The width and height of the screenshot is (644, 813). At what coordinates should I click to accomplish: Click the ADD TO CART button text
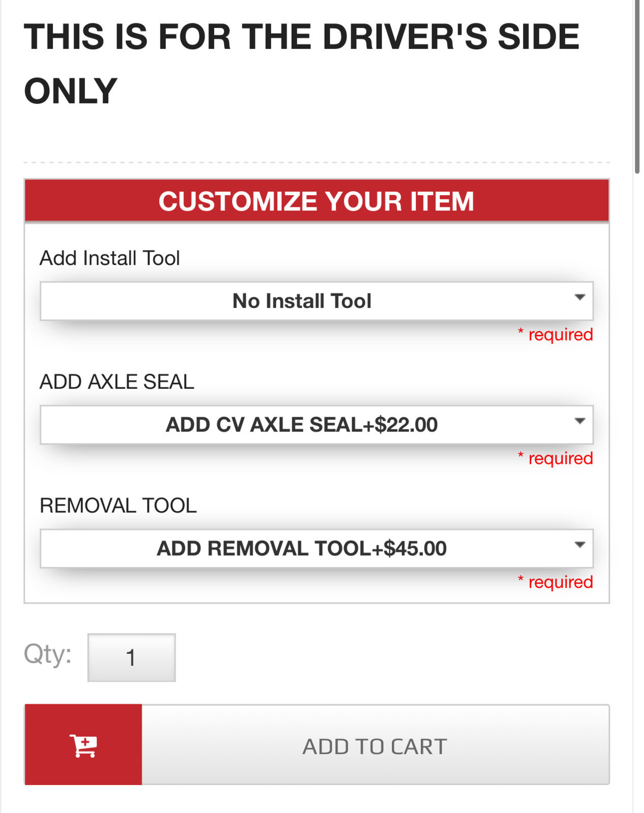point(375,746)
